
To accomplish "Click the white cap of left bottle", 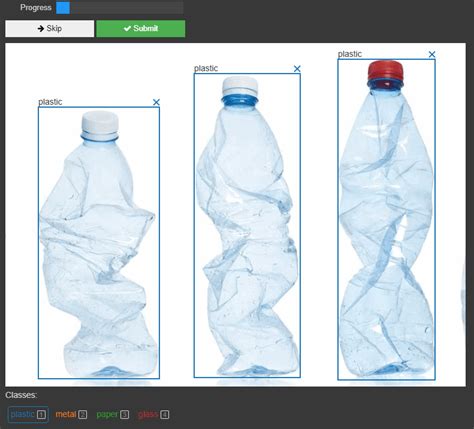I will pyautogui.click(x=100, y=123).
